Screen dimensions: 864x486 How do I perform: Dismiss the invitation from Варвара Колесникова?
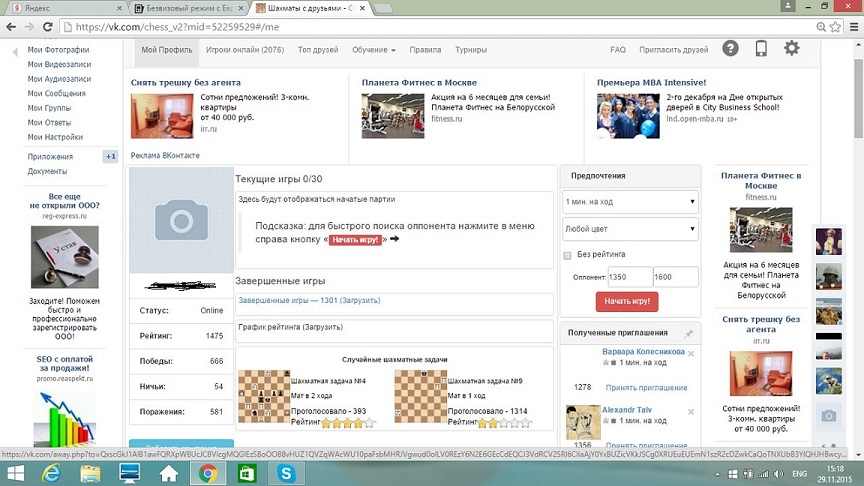click(x=691, y=353)
